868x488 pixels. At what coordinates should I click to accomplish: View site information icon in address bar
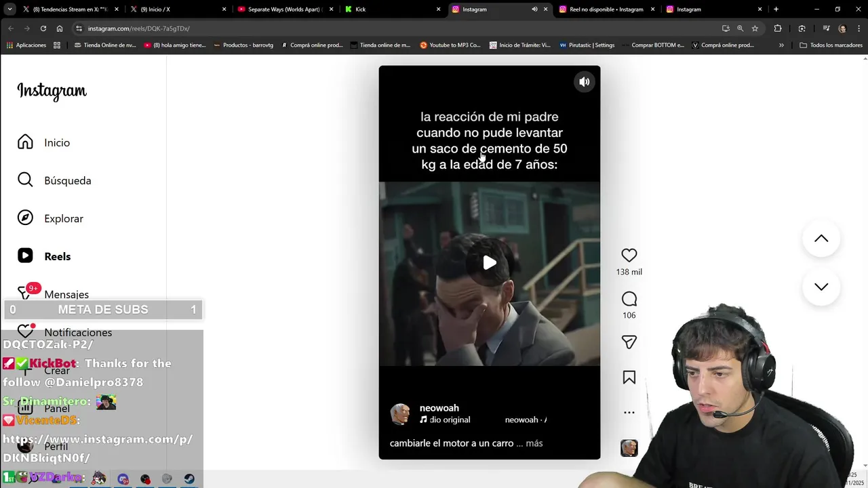pos(79,28)
